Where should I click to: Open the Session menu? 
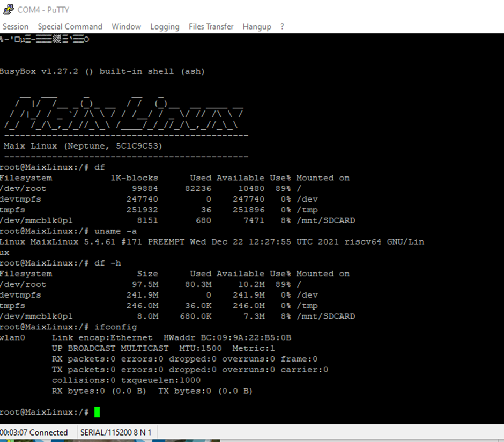(x=16, y=27)
